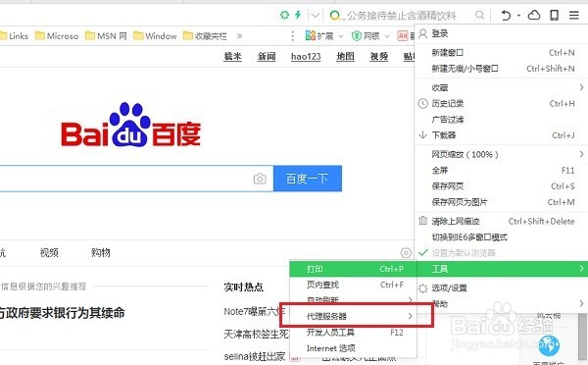Open the small dropdown next to undo icon
Screen dimensions: 588x365
click(x=518, y=16)
